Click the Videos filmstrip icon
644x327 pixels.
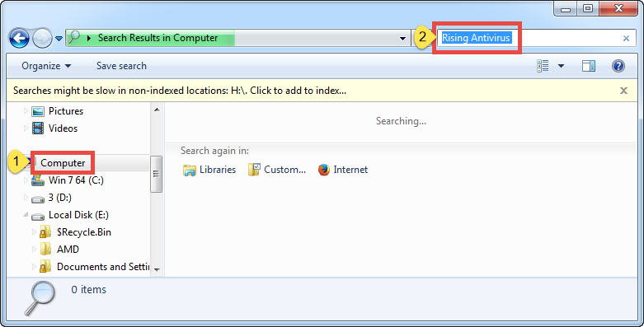click(x=38, y=128)
